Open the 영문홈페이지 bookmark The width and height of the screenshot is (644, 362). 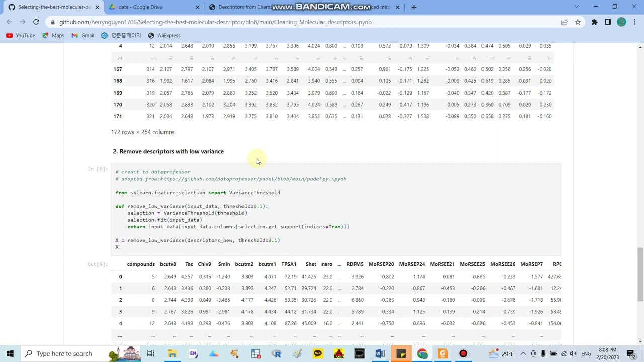(121, 35)
